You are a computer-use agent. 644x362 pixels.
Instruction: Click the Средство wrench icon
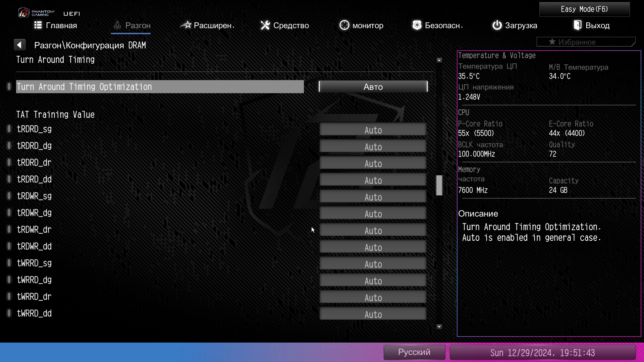265,25
